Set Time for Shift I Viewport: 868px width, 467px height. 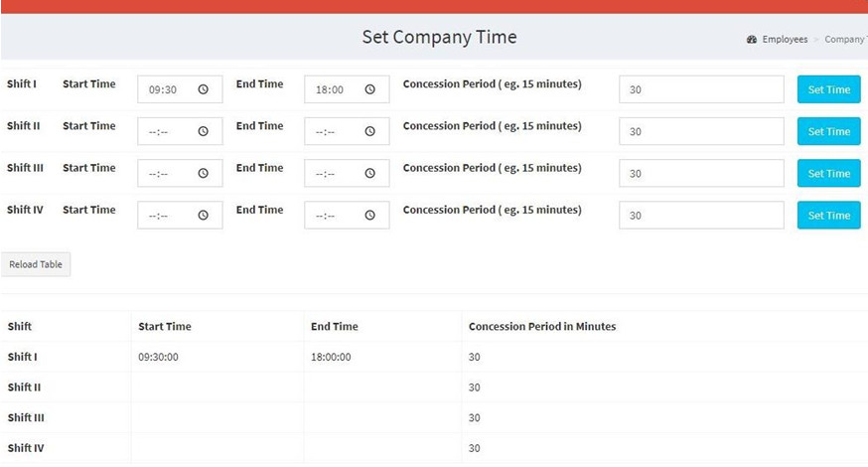pyautogui.click(x=828, y=89)
